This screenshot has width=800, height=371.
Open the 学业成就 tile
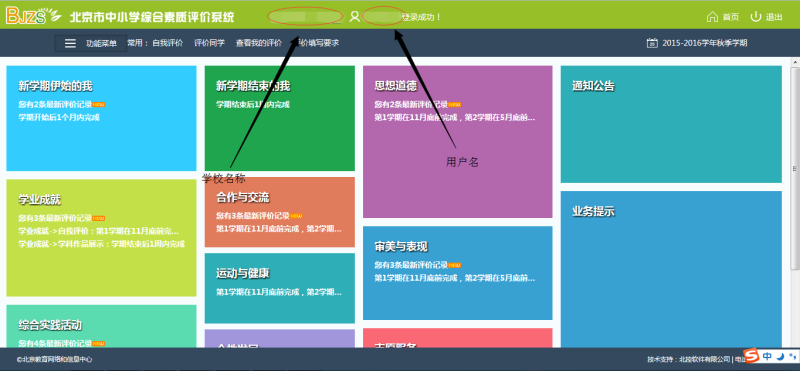(101, 238)
